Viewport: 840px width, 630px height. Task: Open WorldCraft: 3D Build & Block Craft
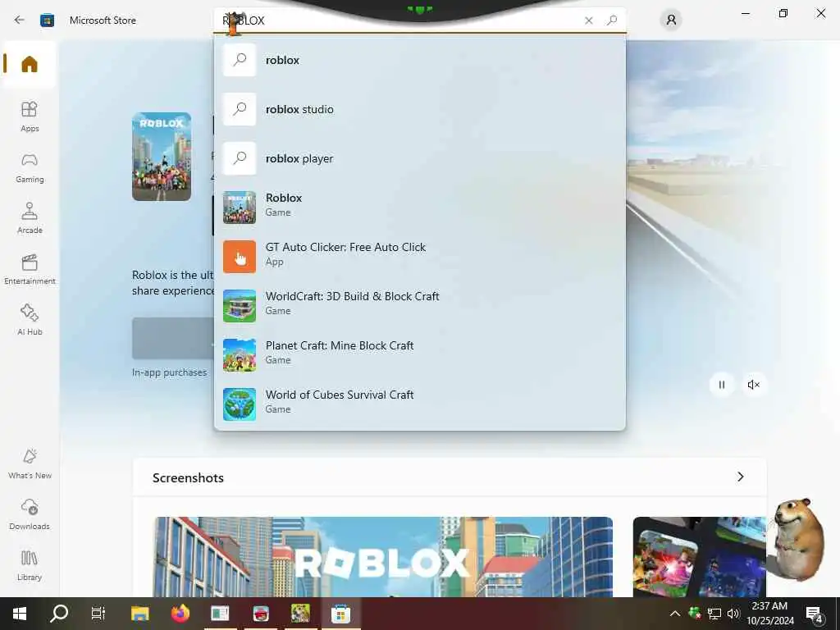tap(419, 306)
